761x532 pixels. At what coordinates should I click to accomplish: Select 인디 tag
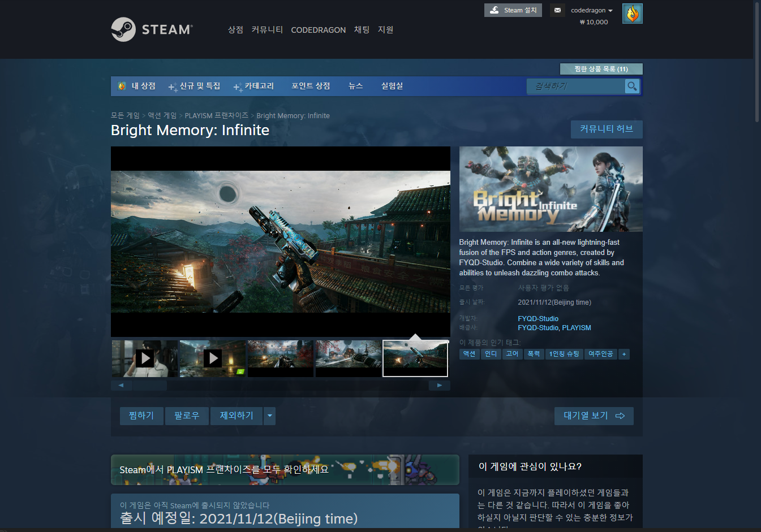[x=491, y=354]
